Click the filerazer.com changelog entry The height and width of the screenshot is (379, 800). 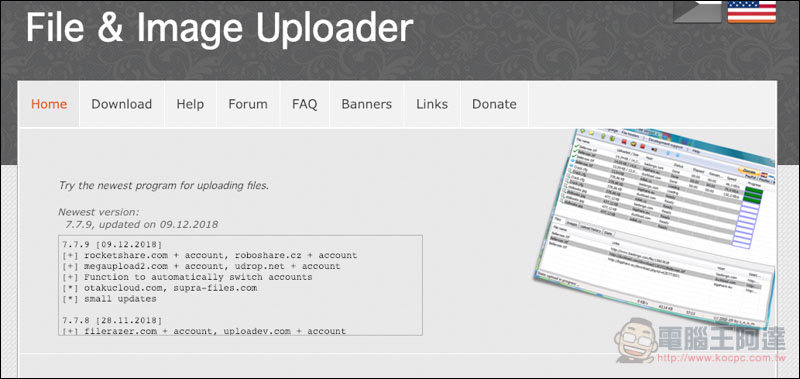tap(204, 331)
